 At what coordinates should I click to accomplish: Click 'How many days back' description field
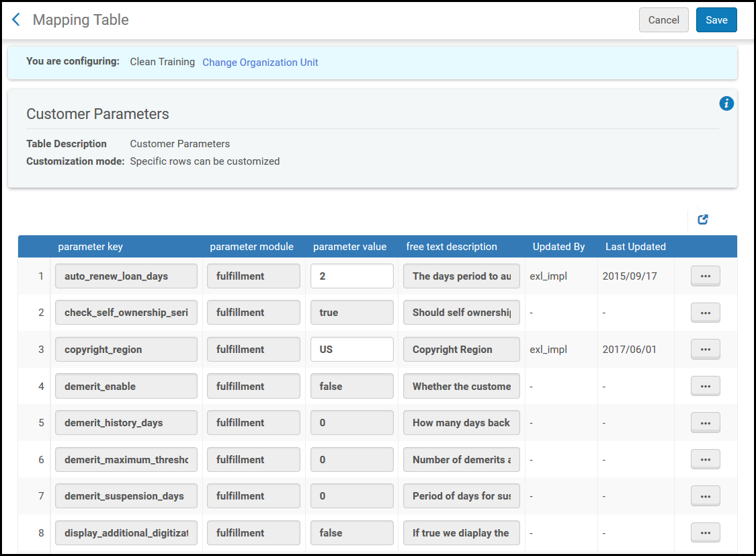pos(462,422)
